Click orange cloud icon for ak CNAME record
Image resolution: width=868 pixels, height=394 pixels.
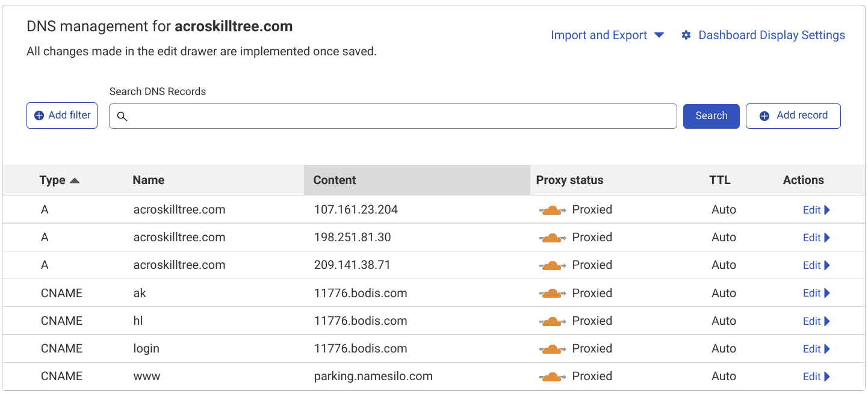[x=551, y=294]
